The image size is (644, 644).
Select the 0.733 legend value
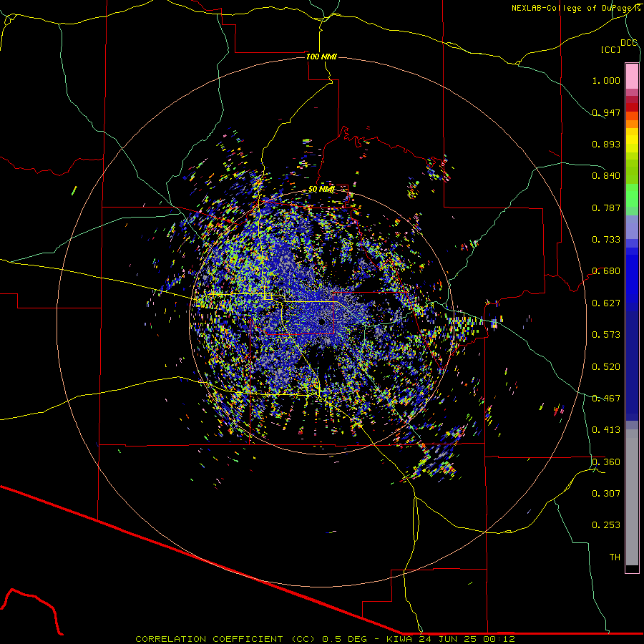click(x=606, y=240)
